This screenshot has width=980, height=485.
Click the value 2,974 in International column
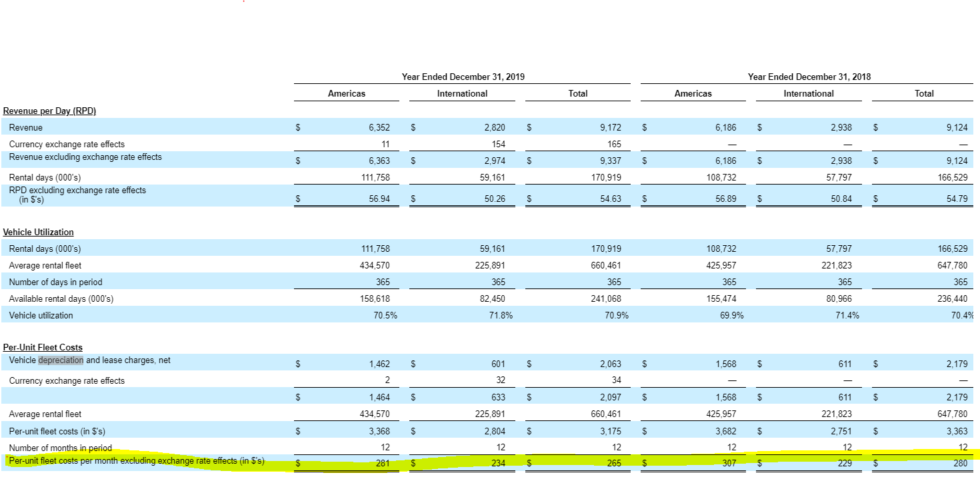pos(494,161)
